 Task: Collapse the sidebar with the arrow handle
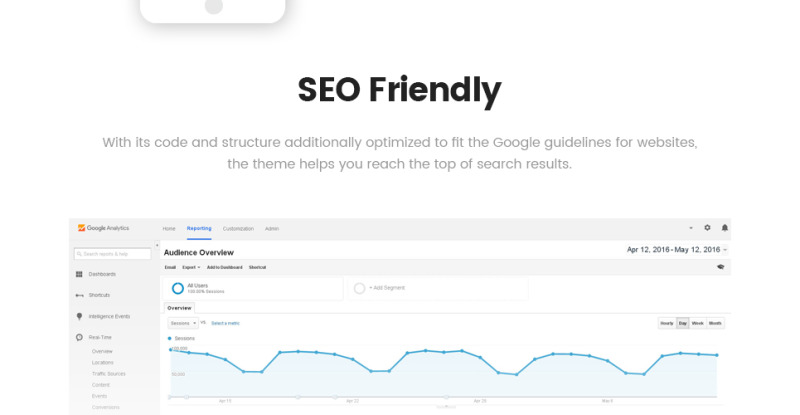pyautogui.click(x=157, y=246)
